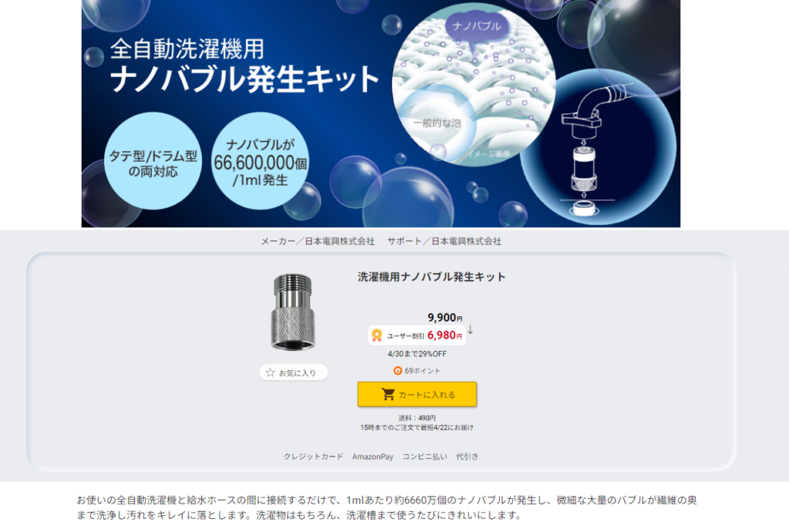This screenshot has height=532, width=789.
Task: Click the 66,600,000個/1ml発生 circle badge
Action: 260,161
